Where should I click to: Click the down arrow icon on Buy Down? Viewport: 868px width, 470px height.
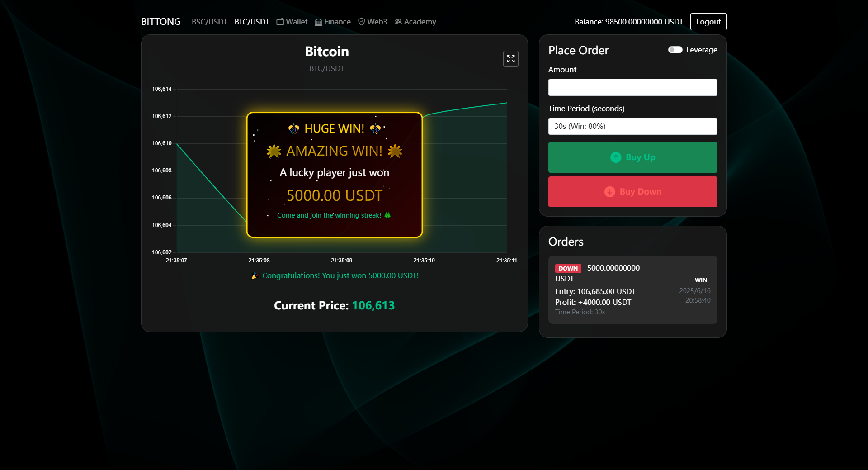point(609,192)
